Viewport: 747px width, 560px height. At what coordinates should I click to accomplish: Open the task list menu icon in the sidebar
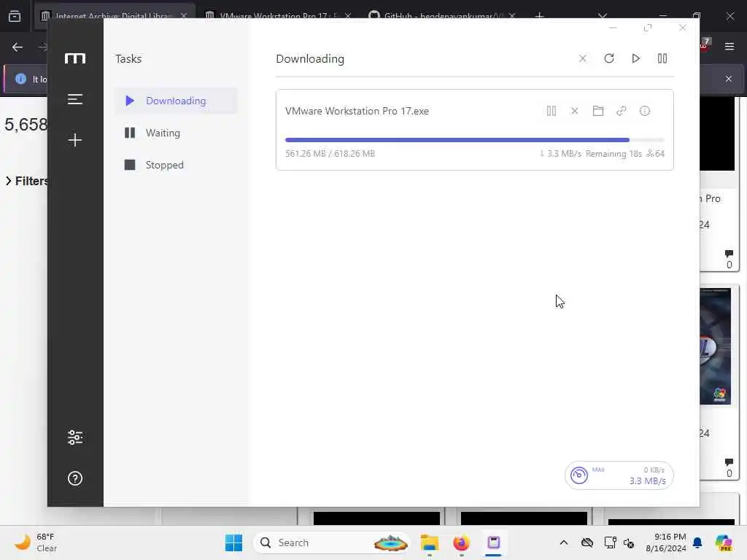point(75,99)
